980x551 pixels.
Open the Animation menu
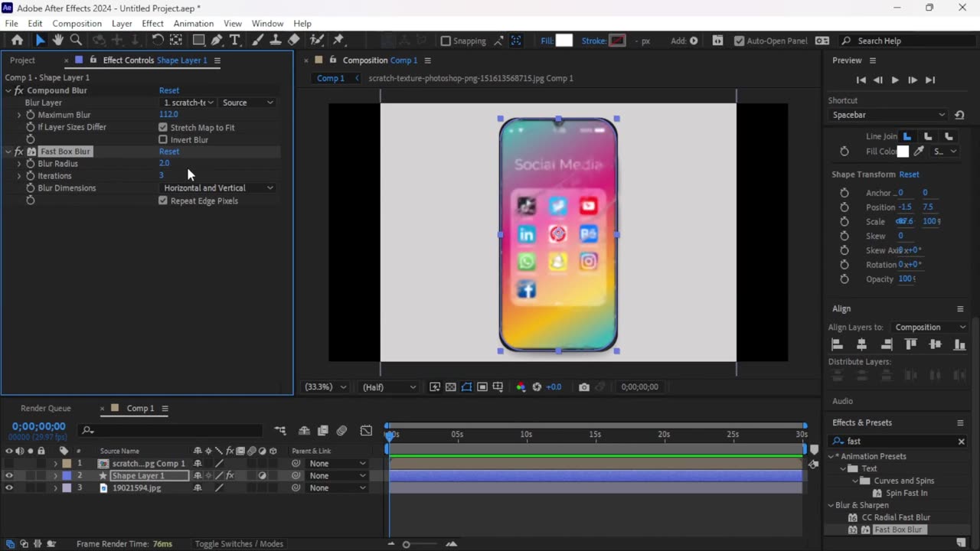click(x=194, y=24)
